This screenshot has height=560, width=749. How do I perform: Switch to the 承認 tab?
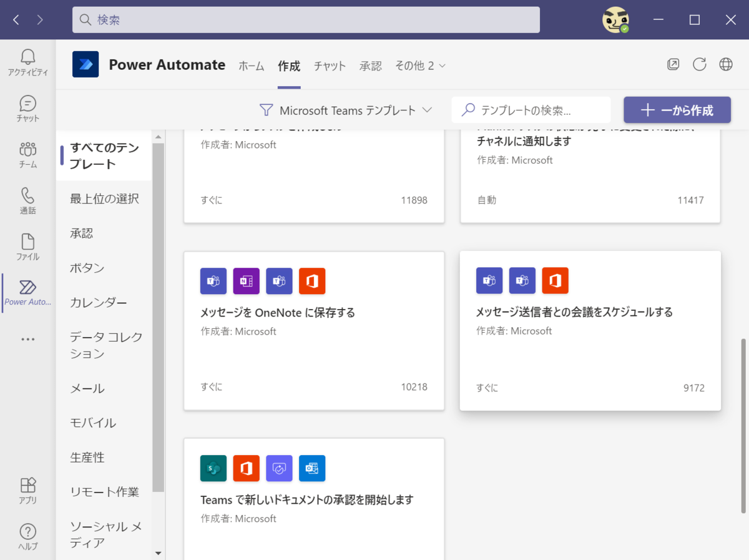pyautogui.click(x=371, y=66)
